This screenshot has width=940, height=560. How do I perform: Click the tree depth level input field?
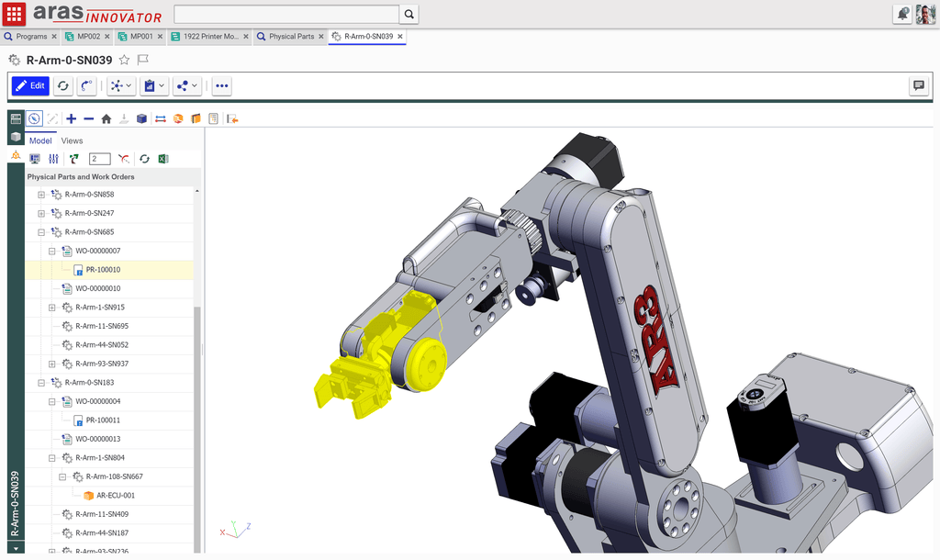pos(99,159)
